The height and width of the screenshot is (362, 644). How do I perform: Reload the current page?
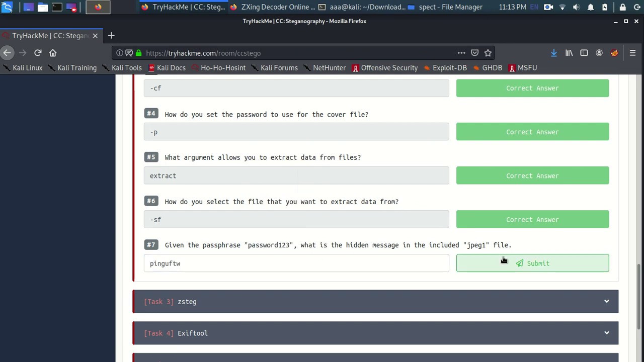tap(38, 53)
